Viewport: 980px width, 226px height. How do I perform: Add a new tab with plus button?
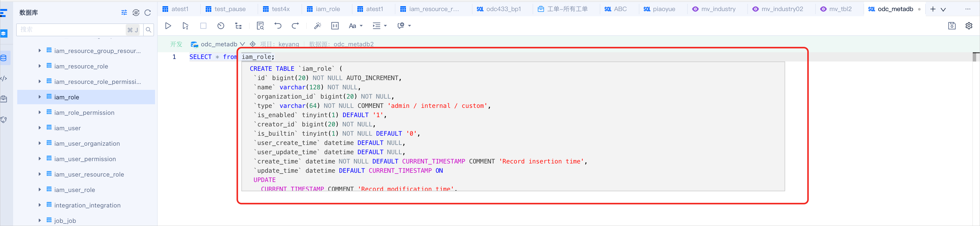pos(932,9)
